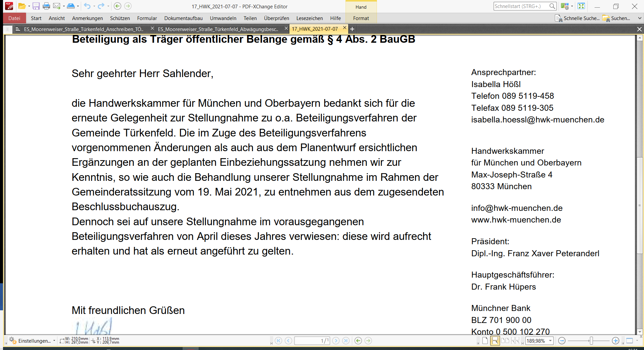The image size is (644, 350).
Task: Go to next view using top green forward arrow
Action: click(x=128, y=6)
